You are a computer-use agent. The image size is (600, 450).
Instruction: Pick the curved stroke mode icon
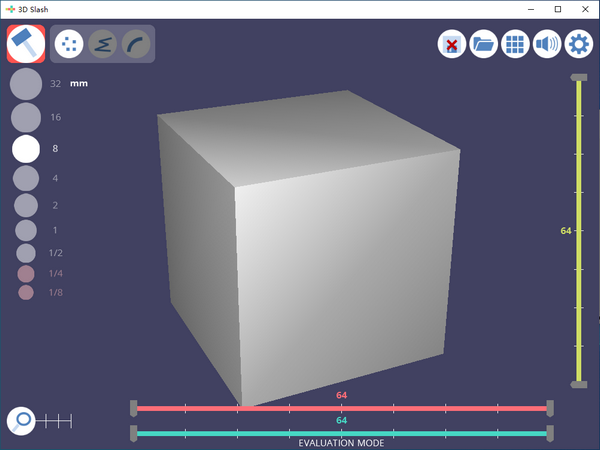point(134,44)
